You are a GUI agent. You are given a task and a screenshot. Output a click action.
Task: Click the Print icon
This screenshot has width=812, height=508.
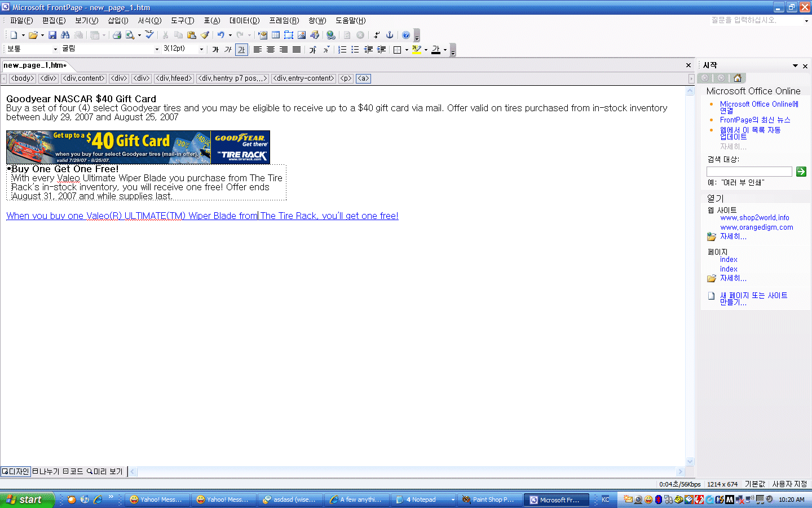click(x=117, y=35)
